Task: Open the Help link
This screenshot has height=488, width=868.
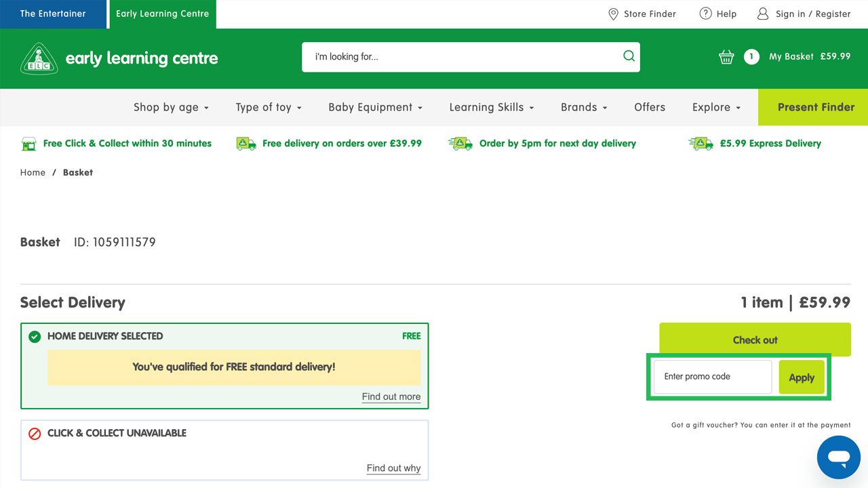Action: click(x=726, y=14)
